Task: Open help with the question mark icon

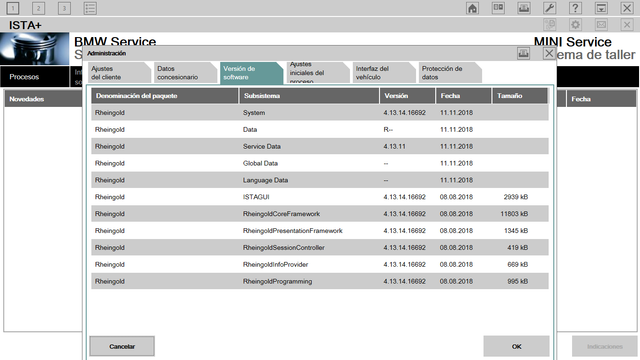Action: (575, 8)
